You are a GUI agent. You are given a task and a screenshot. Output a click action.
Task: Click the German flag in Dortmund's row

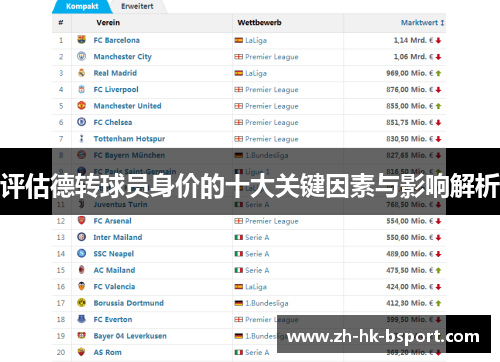tap(239, 303)
